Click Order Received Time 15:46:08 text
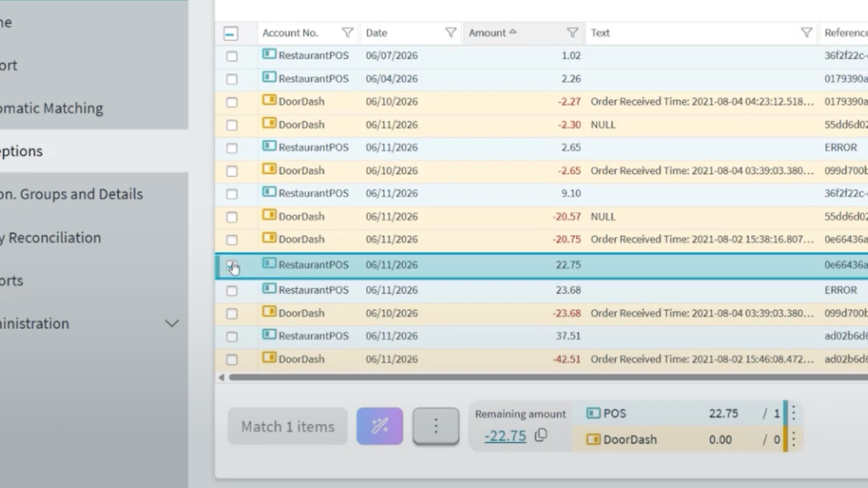 click(x=702, y=359)
